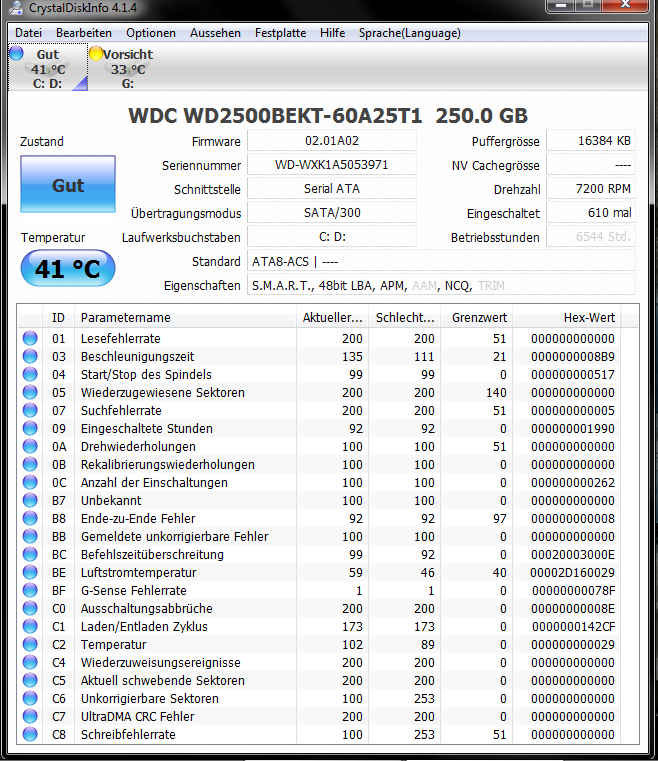Click the Aktueller... column header

point(332,317)
